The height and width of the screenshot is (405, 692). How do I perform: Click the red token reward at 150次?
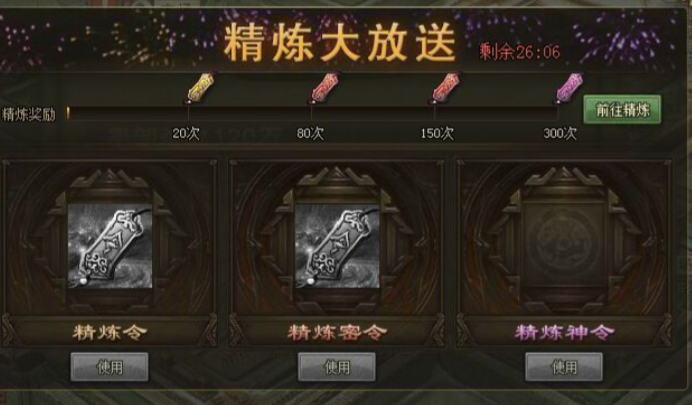[x=446, y=88]
